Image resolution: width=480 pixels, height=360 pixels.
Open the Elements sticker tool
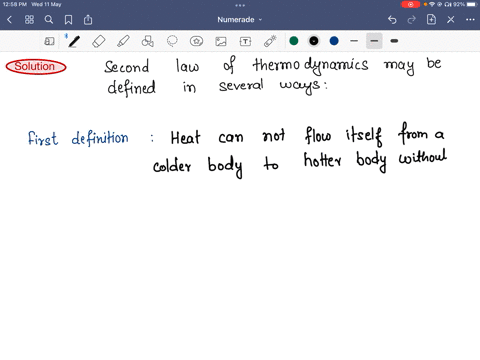[x=196, y=41]
